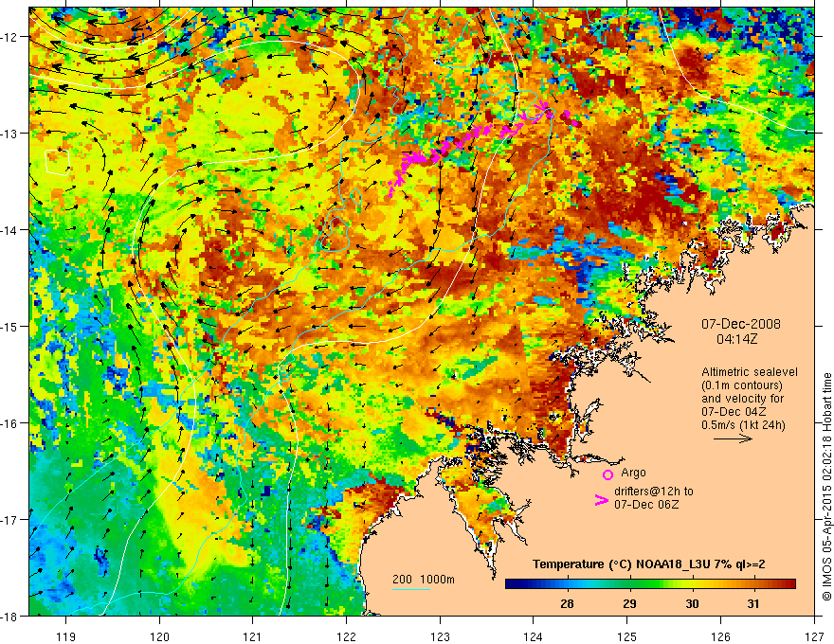Click the longitude axis label 123

[x=440, y=636]
